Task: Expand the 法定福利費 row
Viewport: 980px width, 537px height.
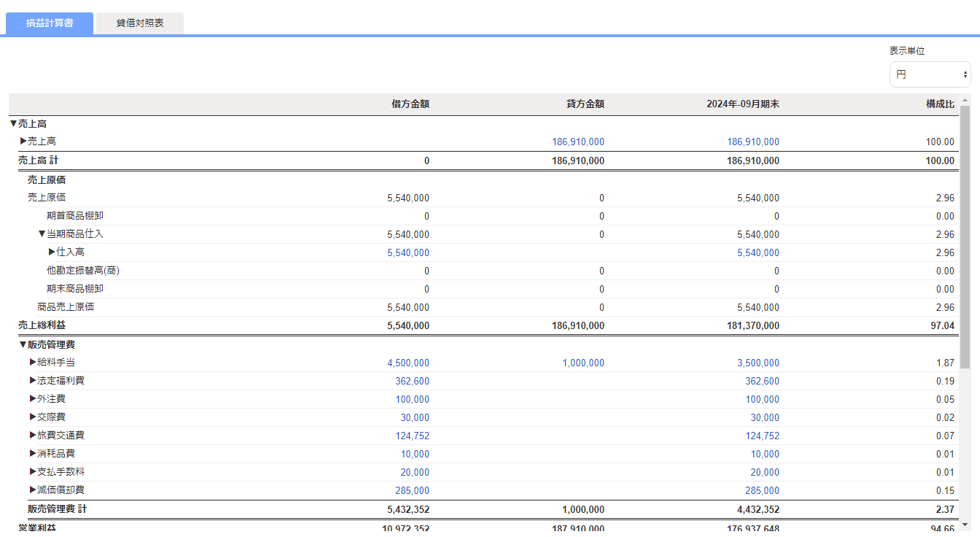Action: pos(33,380)
